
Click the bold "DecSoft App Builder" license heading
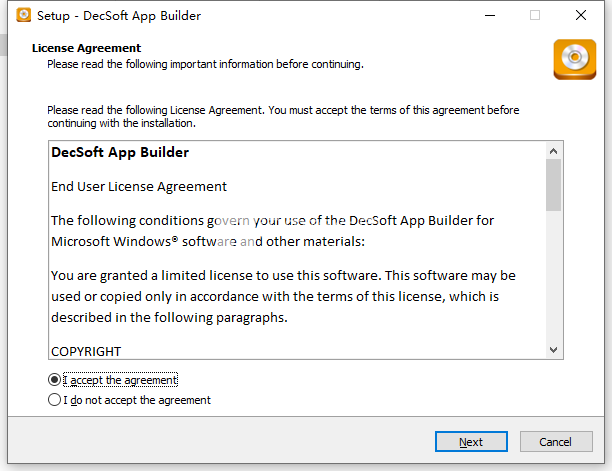(120, 152)
